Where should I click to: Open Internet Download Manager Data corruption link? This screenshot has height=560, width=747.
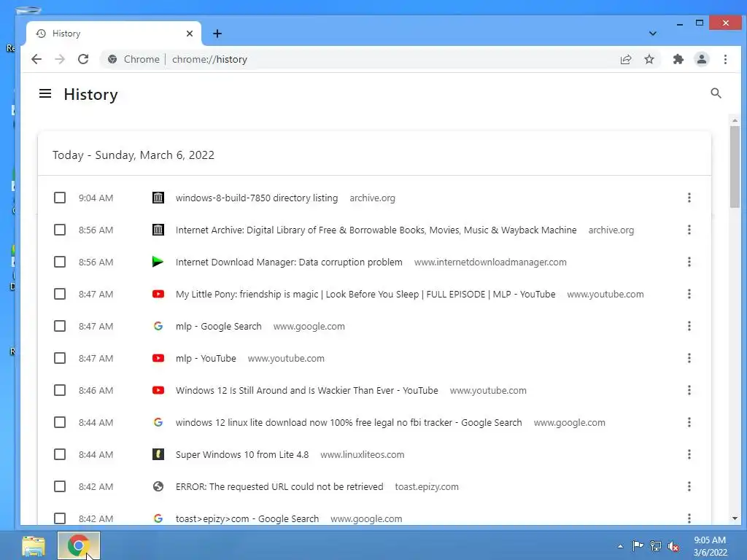289,262
